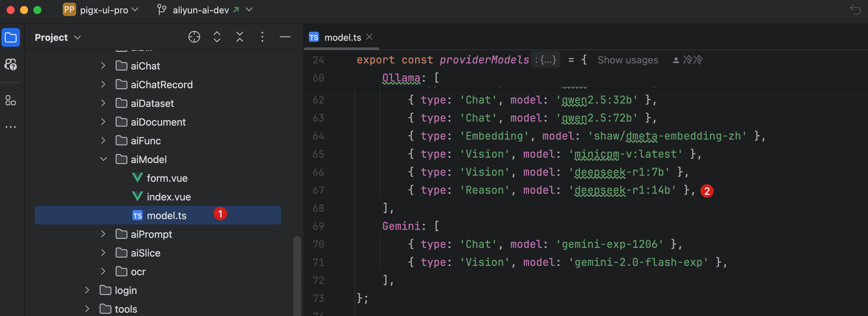The height and width of the screenshot is (316, 868).
Task: Expand the login folder
Action: (x=87, y=290)
